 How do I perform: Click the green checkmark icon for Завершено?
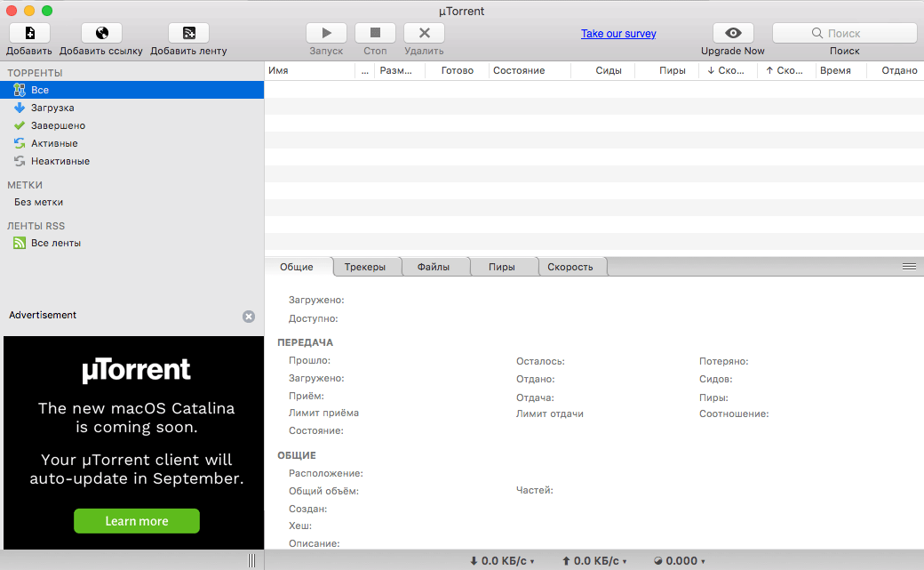20,125
